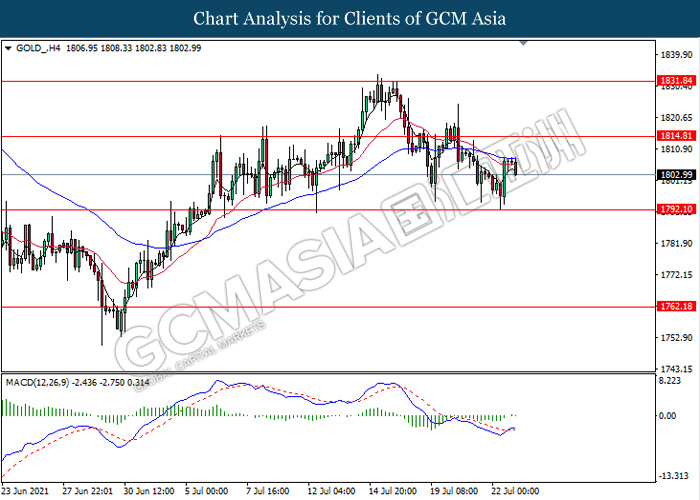Click the 1752.90 price axis value

click(x=676, y=338)
